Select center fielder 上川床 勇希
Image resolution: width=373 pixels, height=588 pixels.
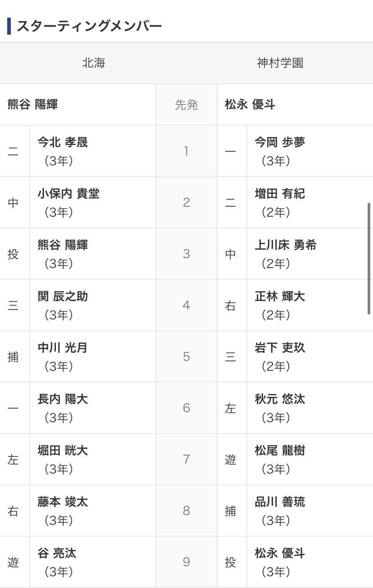point(286,245)
